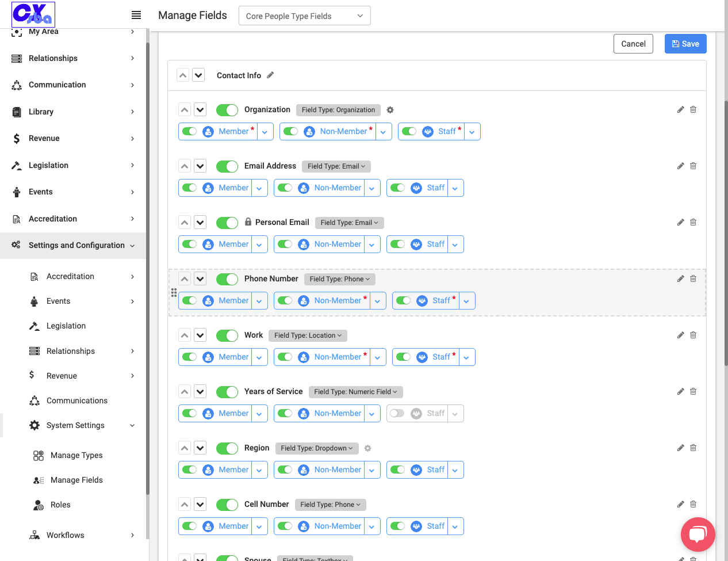Edit the Personal Email field
Screen dimensions: 728x561
680,222
